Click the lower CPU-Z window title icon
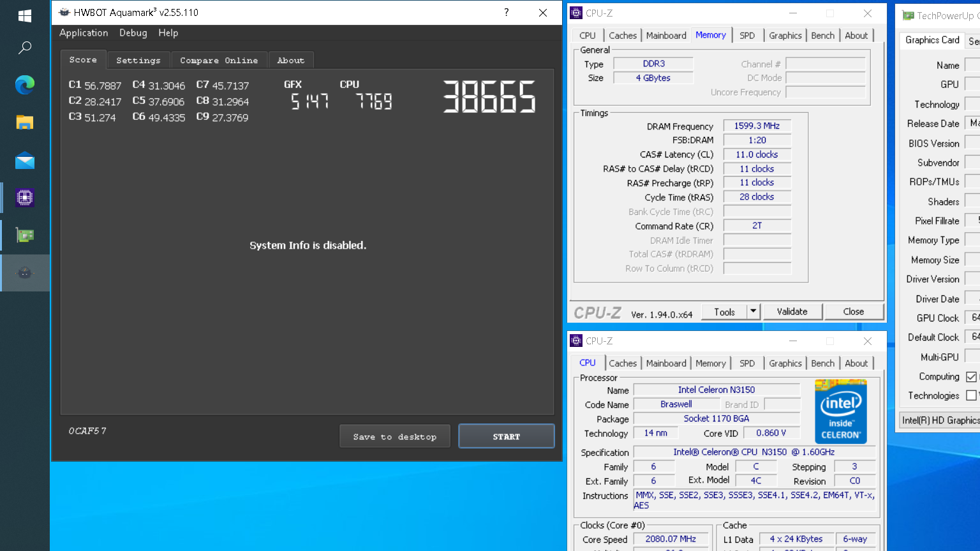Image resolution: width=980 pixels, height=551 pixels. coord(576,341)
